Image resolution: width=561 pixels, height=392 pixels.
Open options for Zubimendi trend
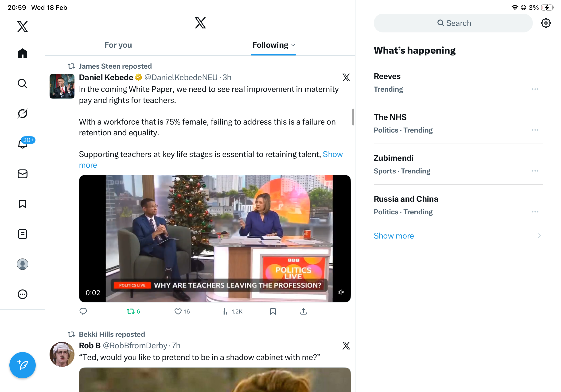click(535, 171)
